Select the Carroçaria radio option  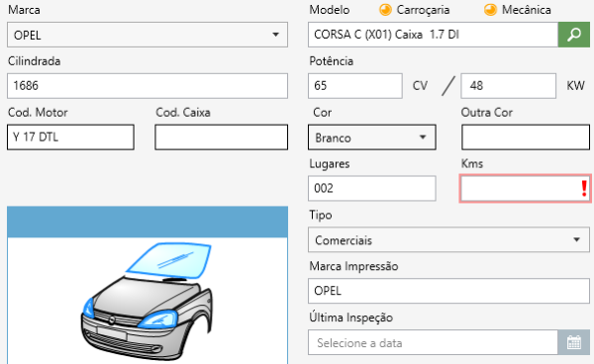(385, 10)
